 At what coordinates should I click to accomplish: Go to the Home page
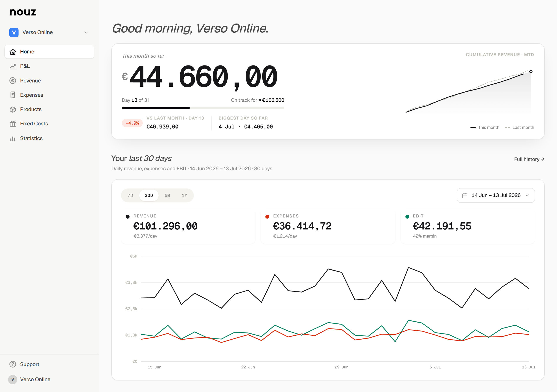(x=49, y=52)
